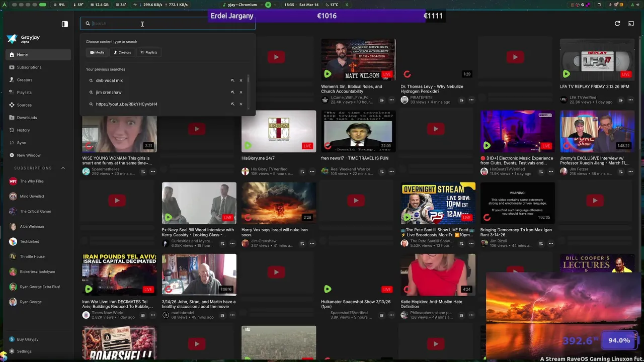This screenshot has height=362, width=644.
Task: Open more options for Katie Hopkins video
Action: coord(471,315)
